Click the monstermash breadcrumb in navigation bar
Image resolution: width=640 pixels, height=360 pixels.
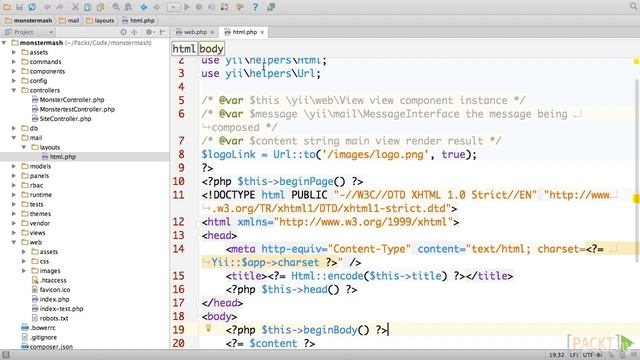pos(29,20)
